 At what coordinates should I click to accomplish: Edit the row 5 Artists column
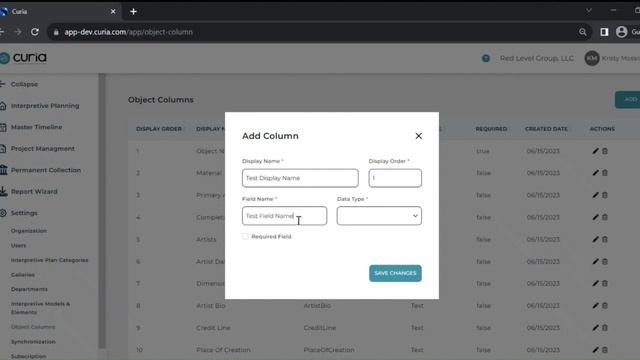click(596, 239)
